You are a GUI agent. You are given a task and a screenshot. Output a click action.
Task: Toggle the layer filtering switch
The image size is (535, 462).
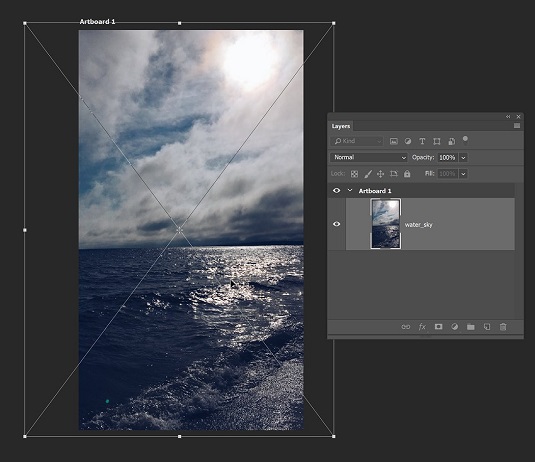(x=465, y=140)
